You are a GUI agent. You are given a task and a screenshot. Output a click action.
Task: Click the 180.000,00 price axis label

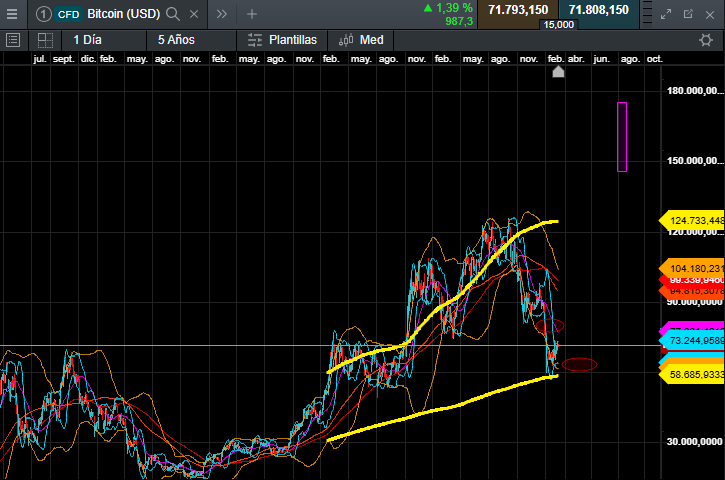coord(695,91)
